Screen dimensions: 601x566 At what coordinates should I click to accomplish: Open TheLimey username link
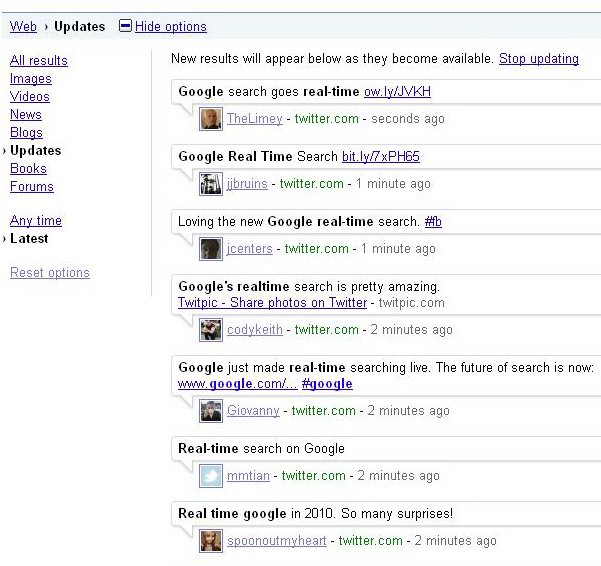tap(255, 119)
